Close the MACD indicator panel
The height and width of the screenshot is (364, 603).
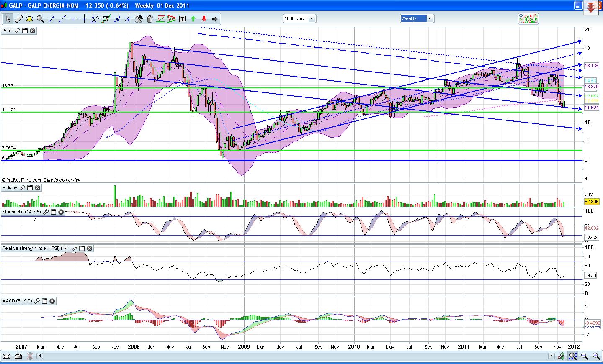52,301
